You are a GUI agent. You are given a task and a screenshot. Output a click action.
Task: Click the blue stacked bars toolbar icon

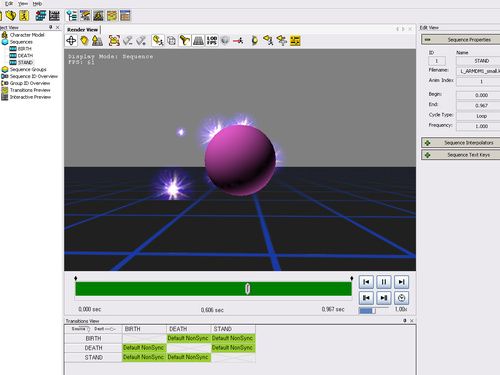[41, 15]
